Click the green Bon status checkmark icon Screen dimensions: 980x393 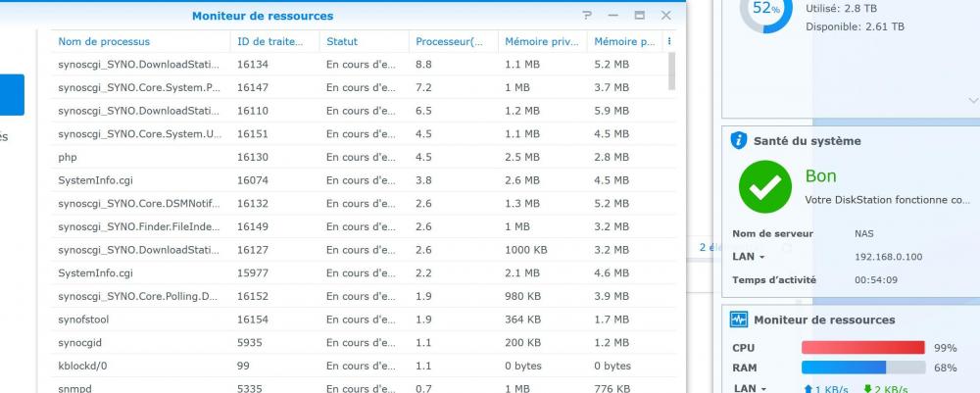coord(764,187)
